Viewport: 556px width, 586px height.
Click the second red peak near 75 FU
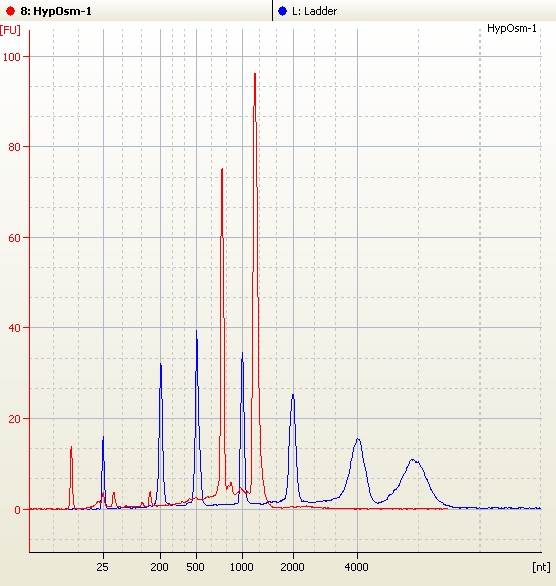point(222,170)
